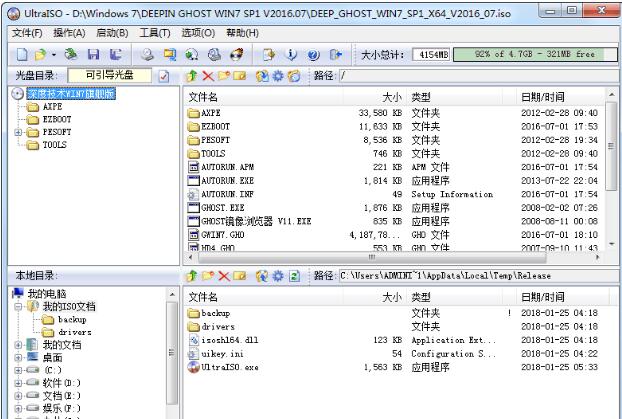Click the boot info checkmark icon
622x419 pixels.
click(x=164, y=76)
